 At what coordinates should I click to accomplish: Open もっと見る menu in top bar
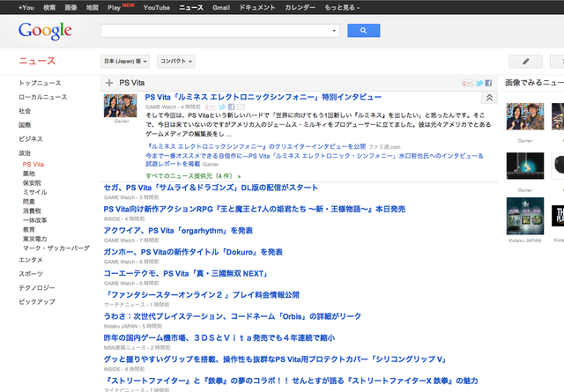pyautogui.click(x=342, y=7)
